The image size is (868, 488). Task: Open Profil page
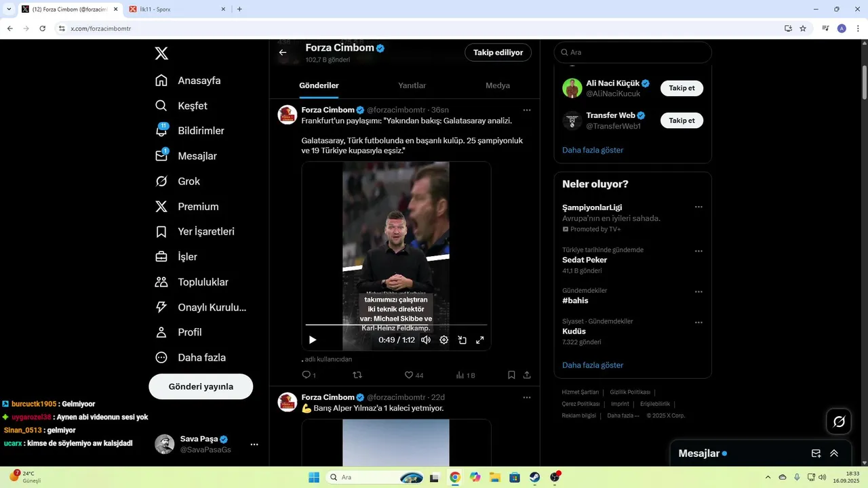178,332
